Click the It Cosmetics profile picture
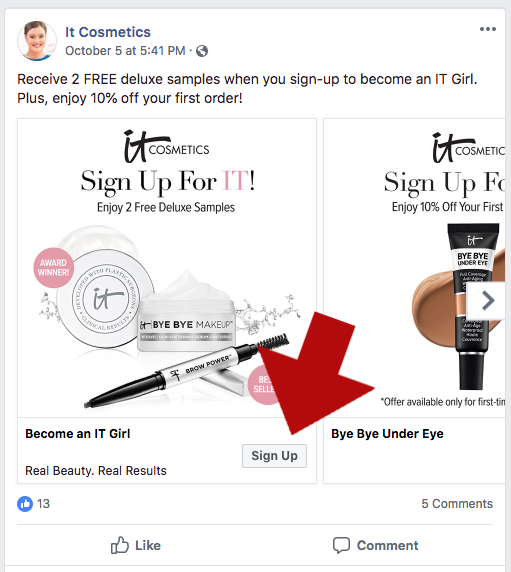 [x=37, y=41]
